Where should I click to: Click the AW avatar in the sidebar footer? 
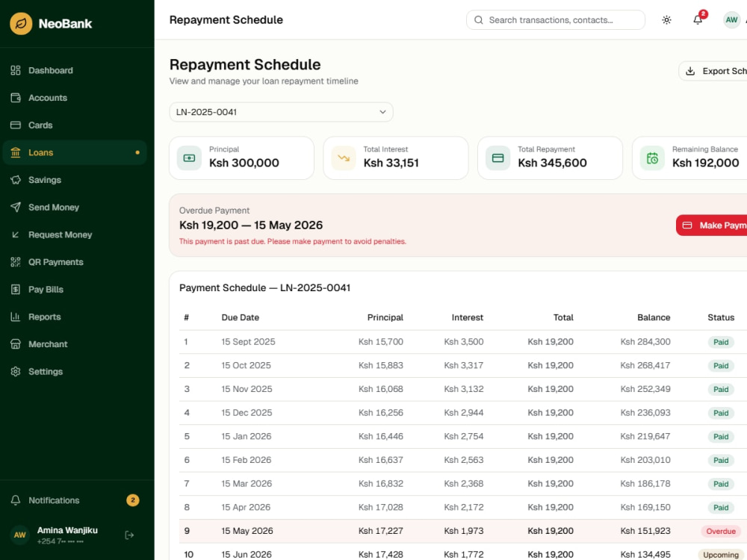pyautogui.click(x=20, y=535)
